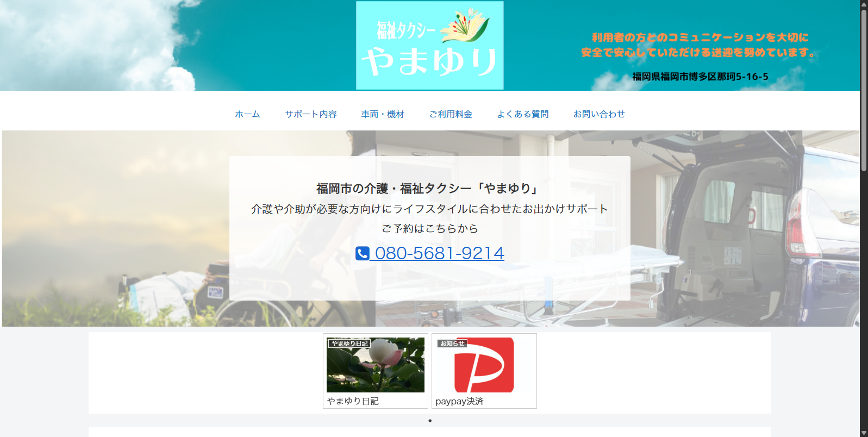Open the ご利用料金 menu item
The width and height of the screenshot is (868, 437).
point(451,114)
